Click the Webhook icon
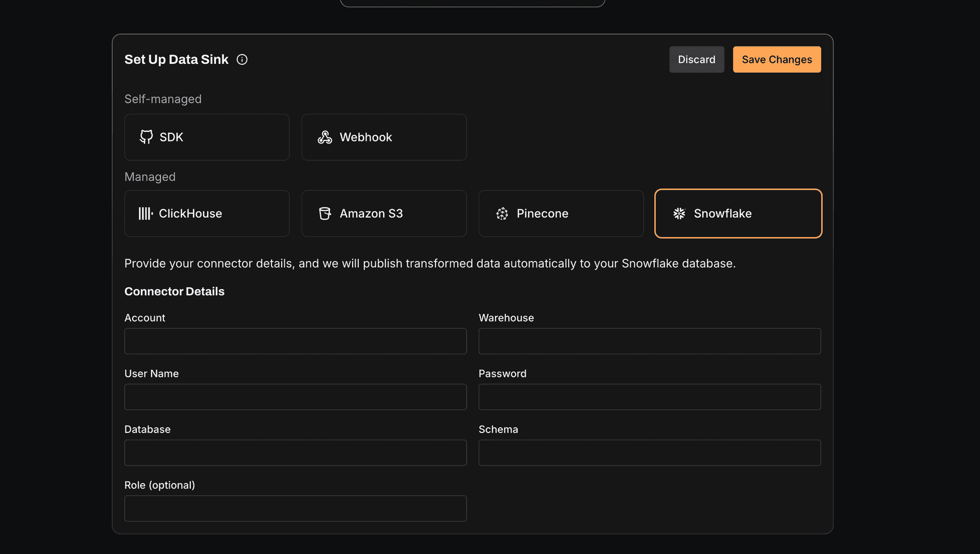The height and width of the screenshot is (554, 980). (325, 137)
